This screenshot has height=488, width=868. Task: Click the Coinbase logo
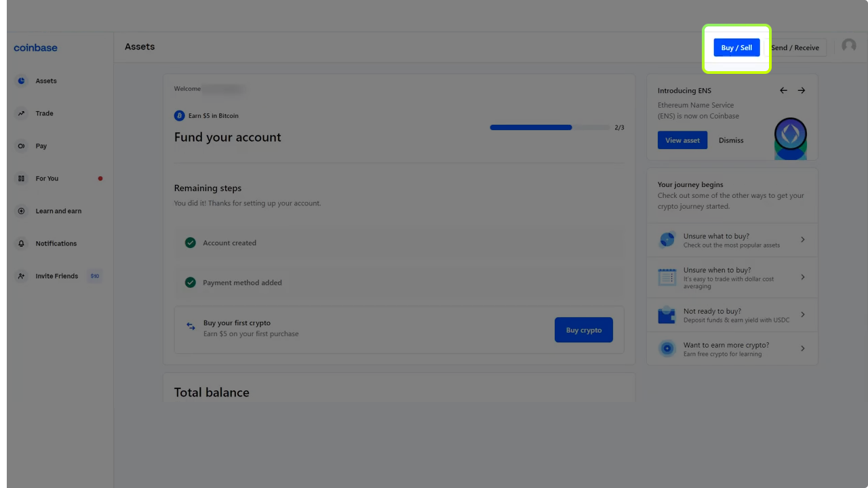[35, 47]
